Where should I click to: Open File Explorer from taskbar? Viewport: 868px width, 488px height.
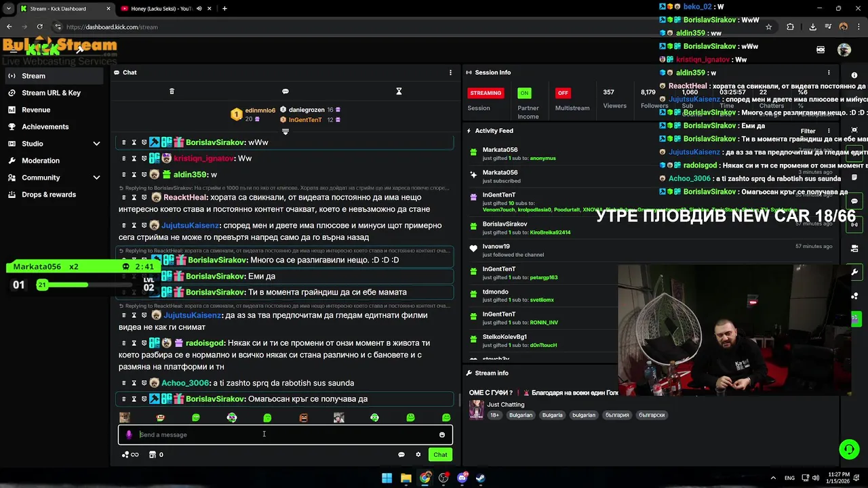click(406, 478)
